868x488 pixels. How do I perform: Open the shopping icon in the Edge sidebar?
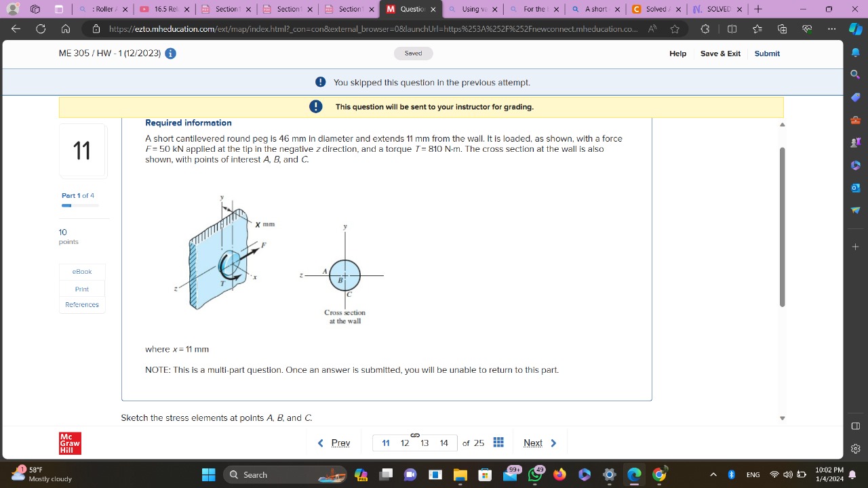point(855,97)
